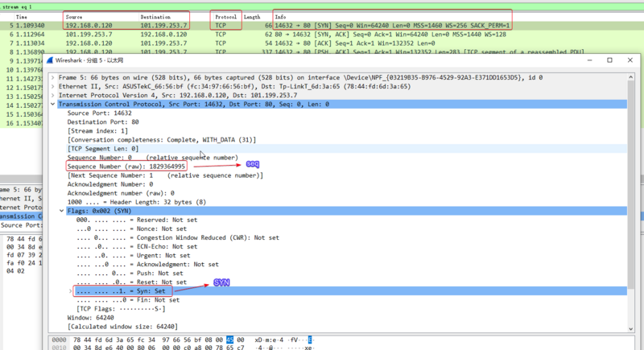Screen dimensions: 644x350
Task: Select packet 7 ACK row
Action: [x=322, y=43]
